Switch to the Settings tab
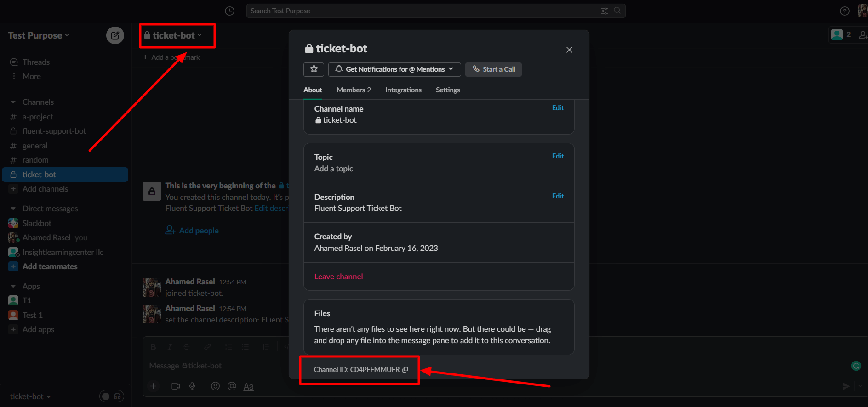868x407 pixels. point(448,90)
